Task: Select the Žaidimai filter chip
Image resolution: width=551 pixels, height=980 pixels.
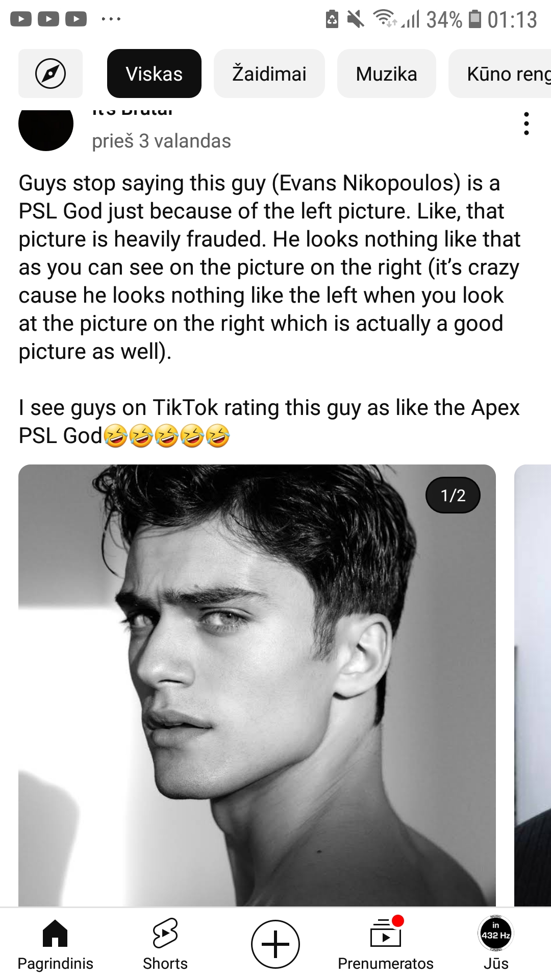Action: click(269, 73)
